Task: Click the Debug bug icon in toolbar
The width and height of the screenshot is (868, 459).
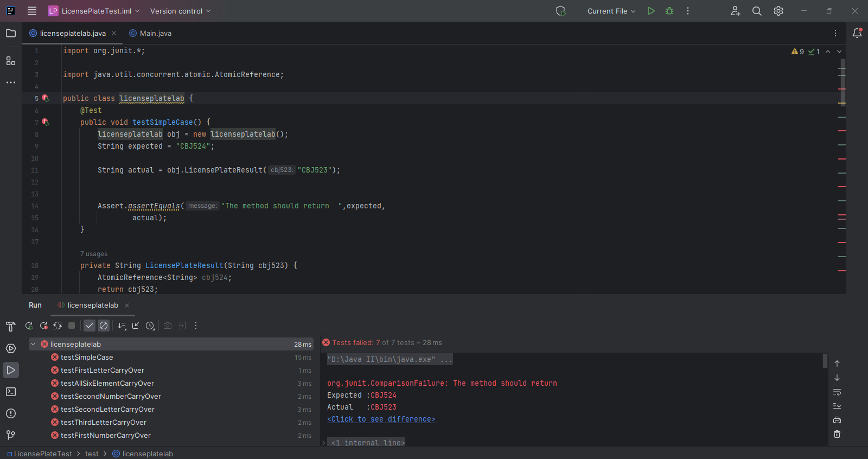Action: 669,11
